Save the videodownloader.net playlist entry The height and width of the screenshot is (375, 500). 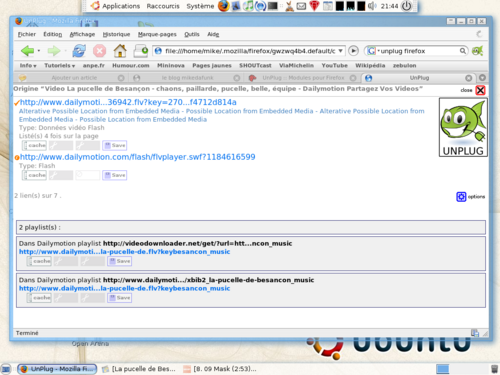click(x=120, y=261)
